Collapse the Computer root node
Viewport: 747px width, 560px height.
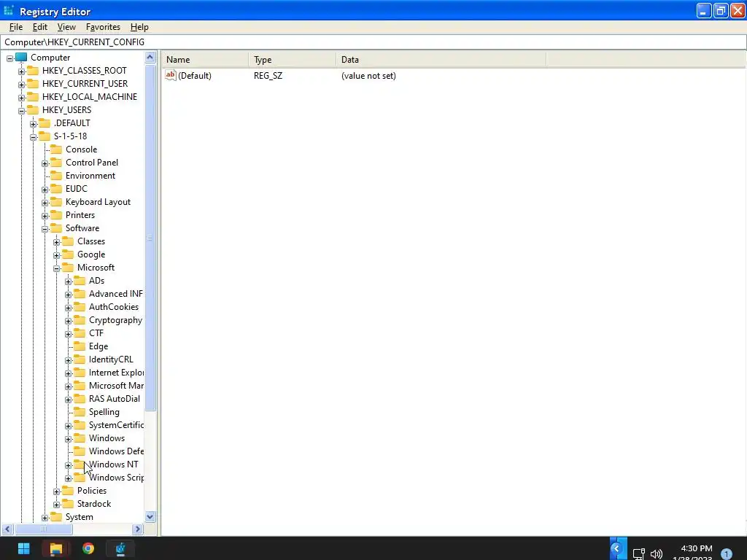coord(10,58)
